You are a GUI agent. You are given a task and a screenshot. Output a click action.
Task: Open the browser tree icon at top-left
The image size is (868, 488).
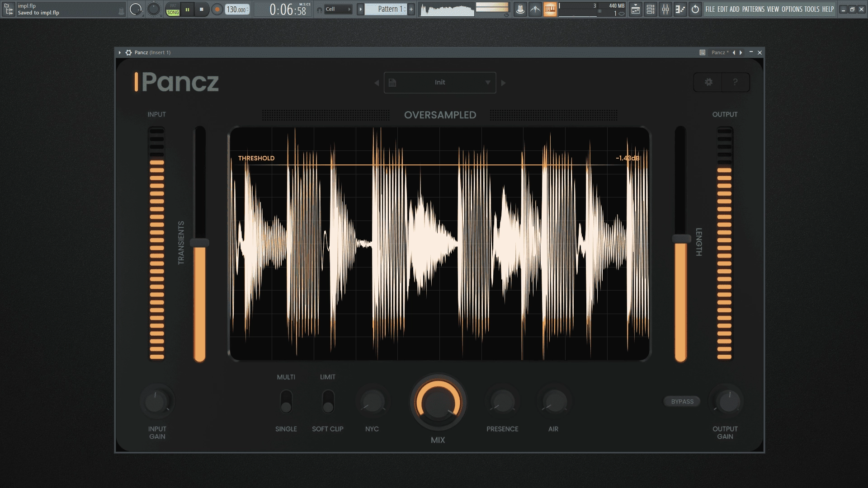click(x=9, y=9)
